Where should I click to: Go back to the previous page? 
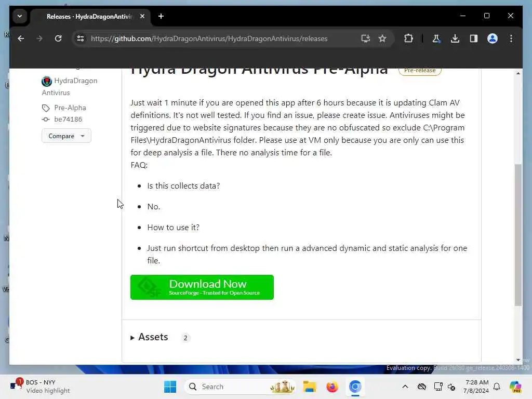pyautogui.click(x=21, y=38)
